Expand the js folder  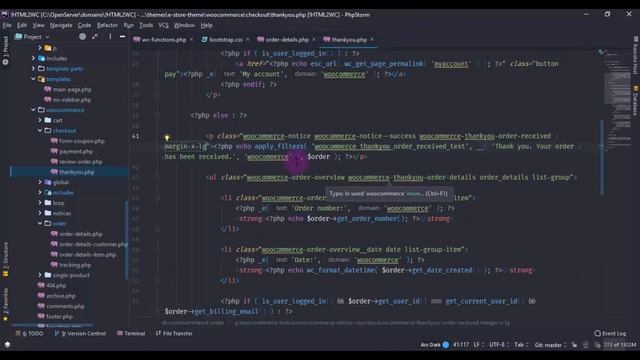[40, 48]
